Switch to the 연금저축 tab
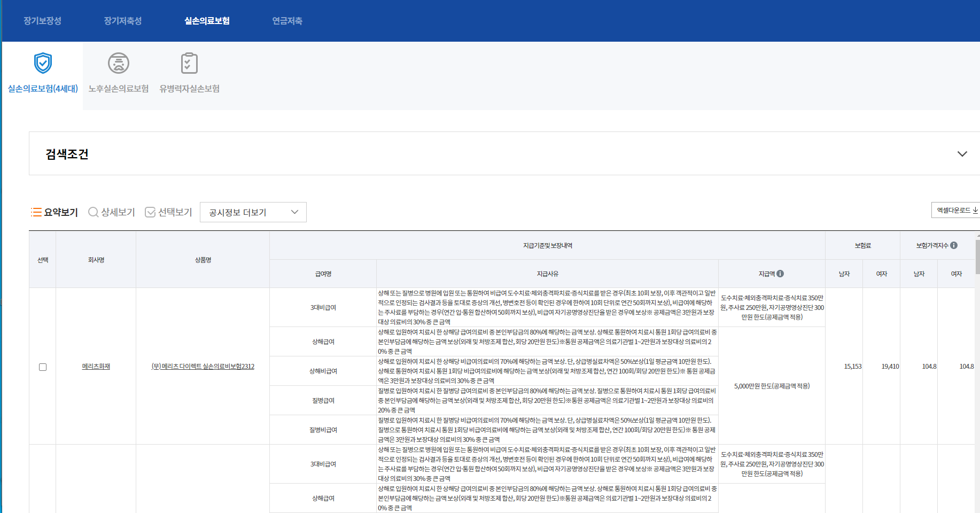Screen dimensions: 980x513 (x=287, y=21)
